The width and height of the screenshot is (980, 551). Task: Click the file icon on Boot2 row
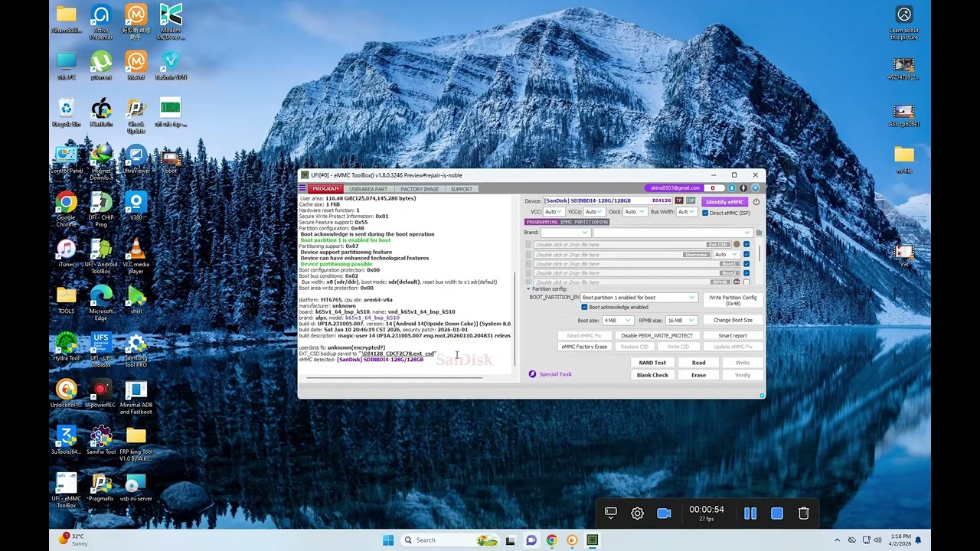pos(528,273)
